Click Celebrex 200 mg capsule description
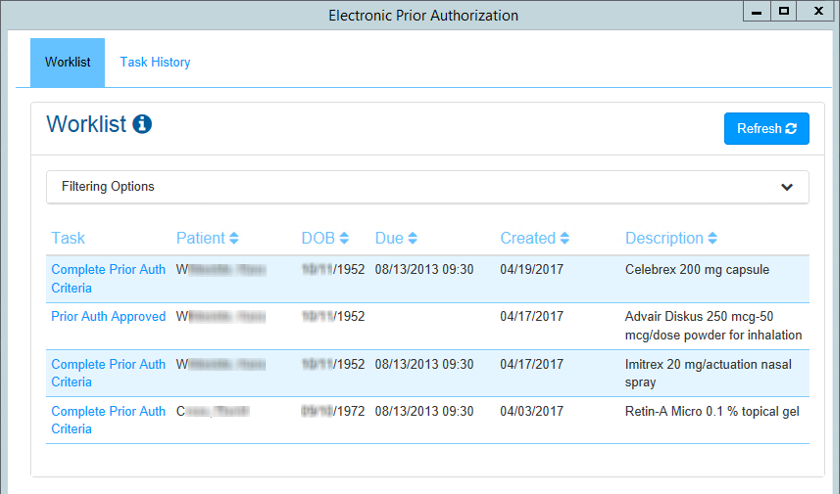Screen dimensions: 840x494 click(697, 270)
